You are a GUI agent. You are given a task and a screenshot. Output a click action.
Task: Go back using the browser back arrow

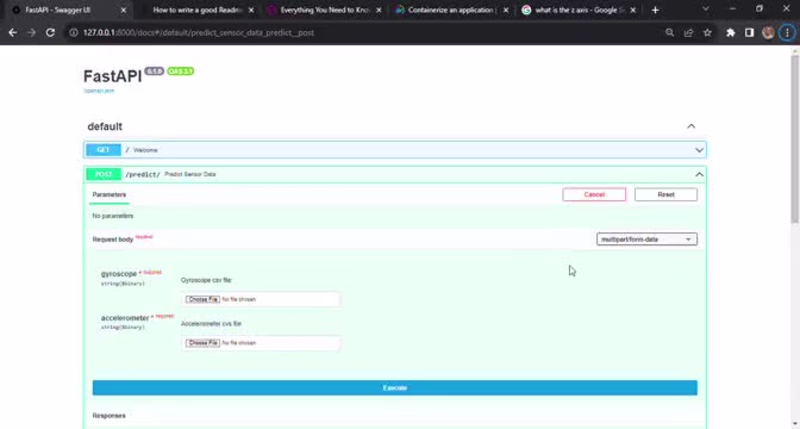tap(13, 33)
